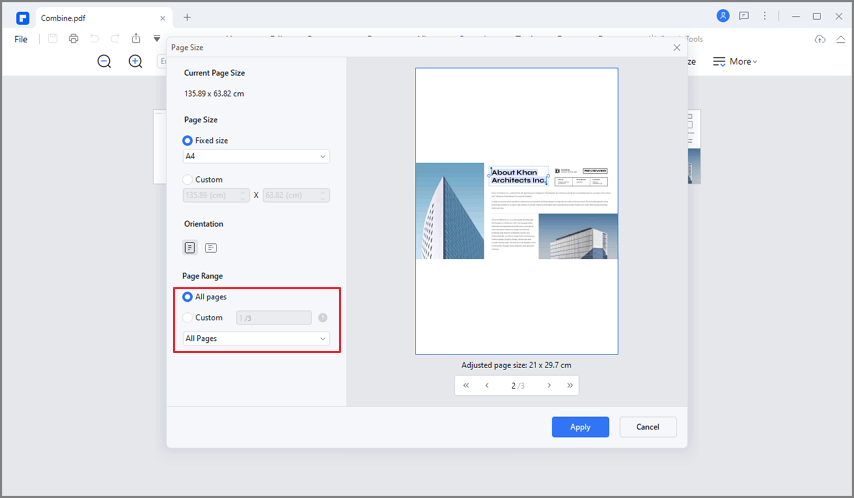Choose the landscape orientation icon
854x498 pixels.
[211, 248]
